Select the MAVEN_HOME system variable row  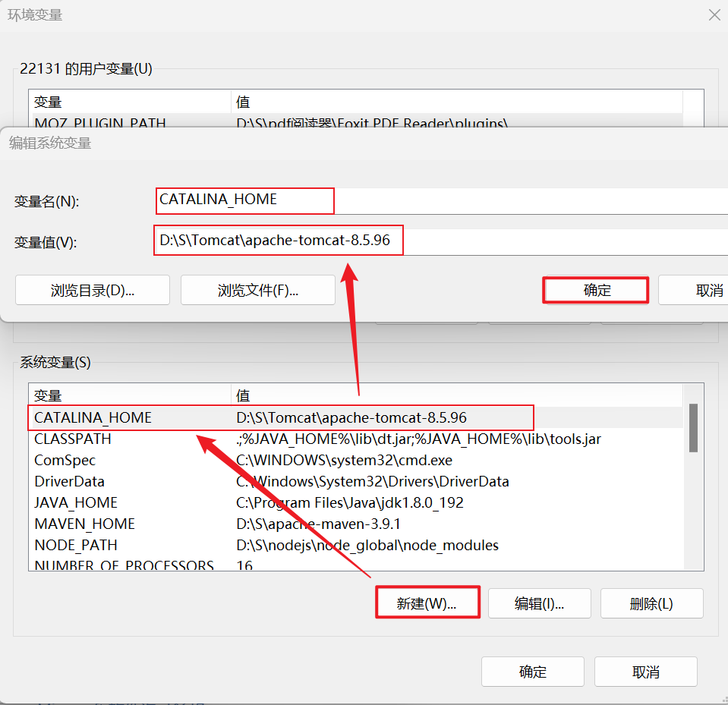(x=355, y=524)
